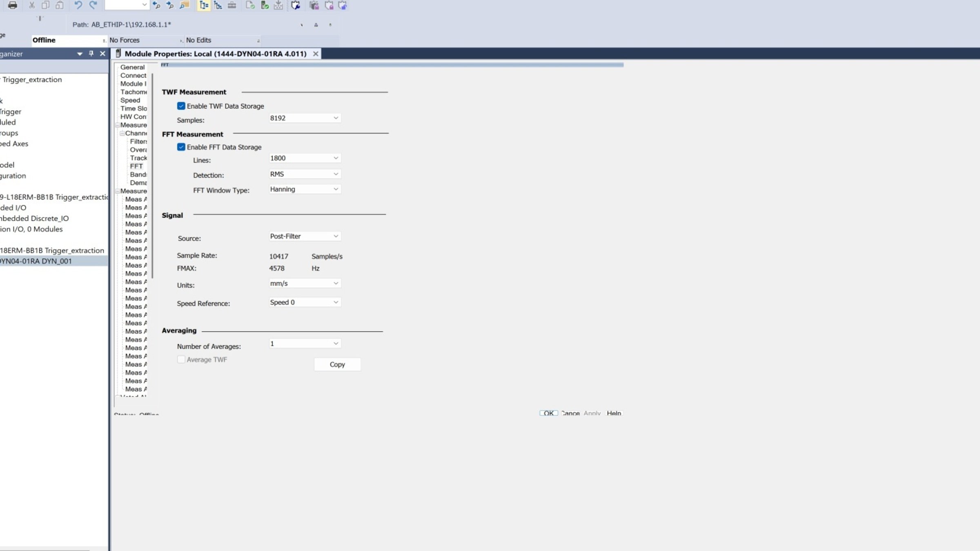Select Speed in properties tree
This screenshot has width=980, height=551.
pos(130,100)
